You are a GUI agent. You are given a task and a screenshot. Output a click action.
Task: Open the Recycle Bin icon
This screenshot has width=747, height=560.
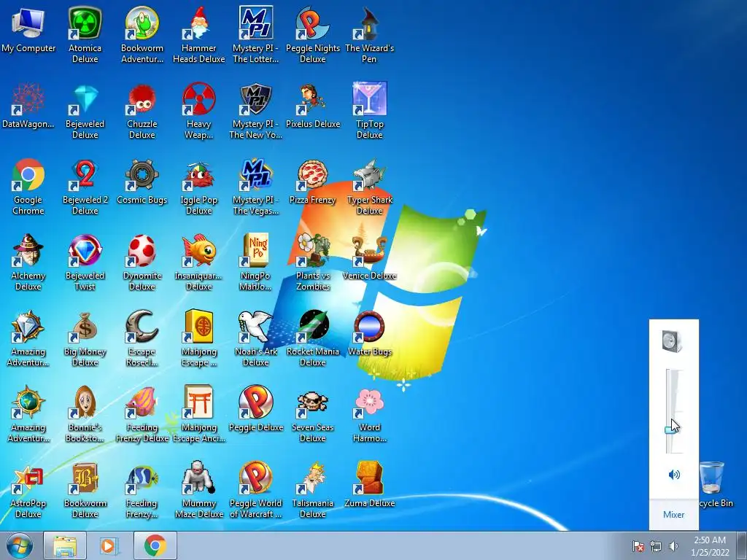(713, 484)
